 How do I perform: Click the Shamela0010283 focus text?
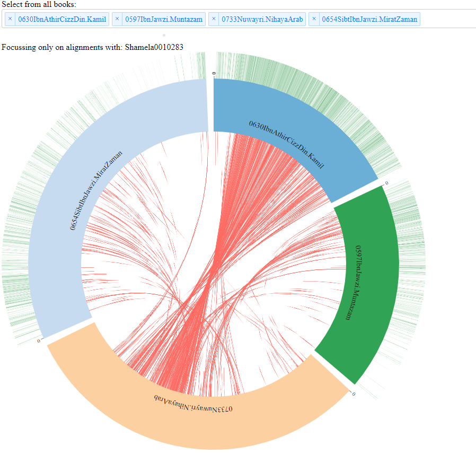point(154,47)
